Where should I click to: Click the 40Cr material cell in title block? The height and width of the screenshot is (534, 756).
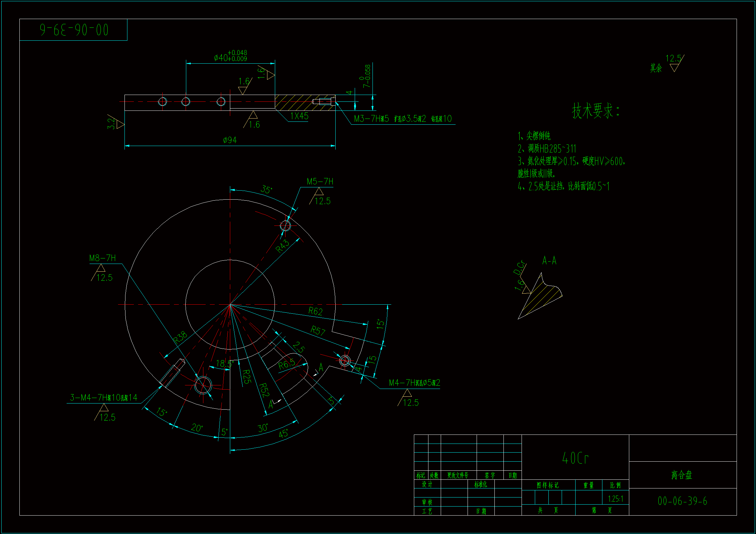coord(575,458)
